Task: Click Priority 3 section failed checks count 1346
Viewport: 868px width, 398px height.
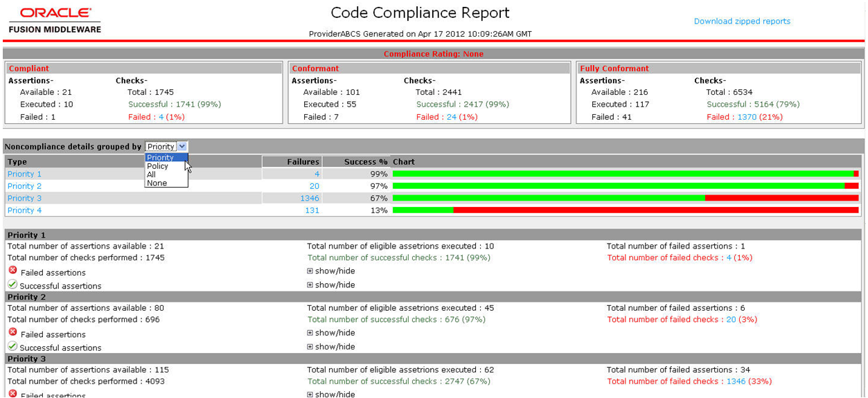Action: [x=736, y=381]
